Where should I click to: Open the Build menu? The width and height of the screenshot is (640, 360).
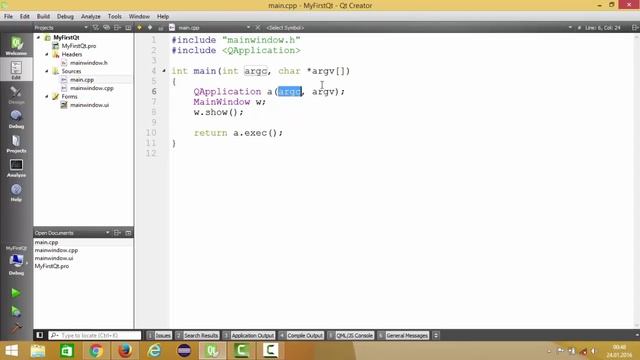pyautogui.click(x=43, y=16)
